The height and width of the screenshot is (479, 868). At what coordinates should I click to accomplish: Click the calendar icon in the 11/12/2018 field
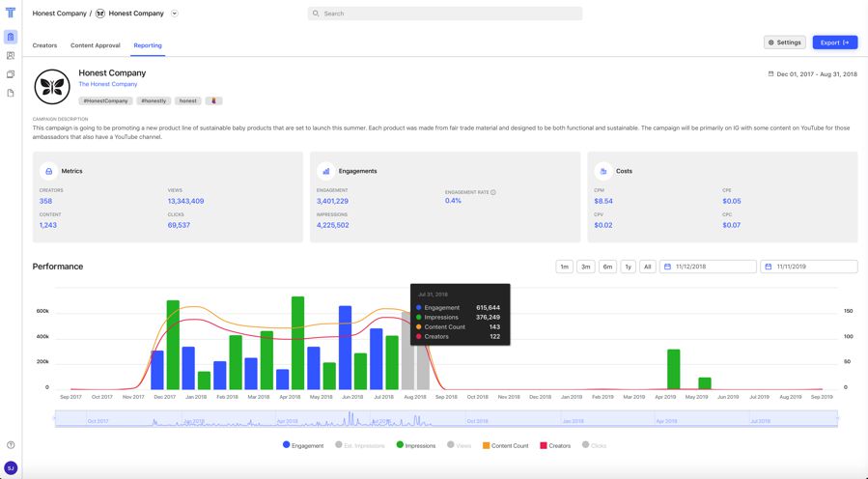tap(667, 267)
